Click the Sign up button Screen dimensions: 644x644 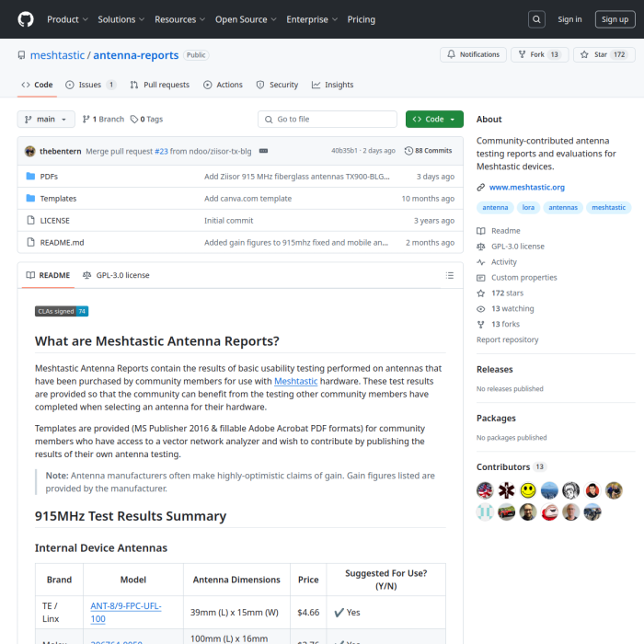613,19
